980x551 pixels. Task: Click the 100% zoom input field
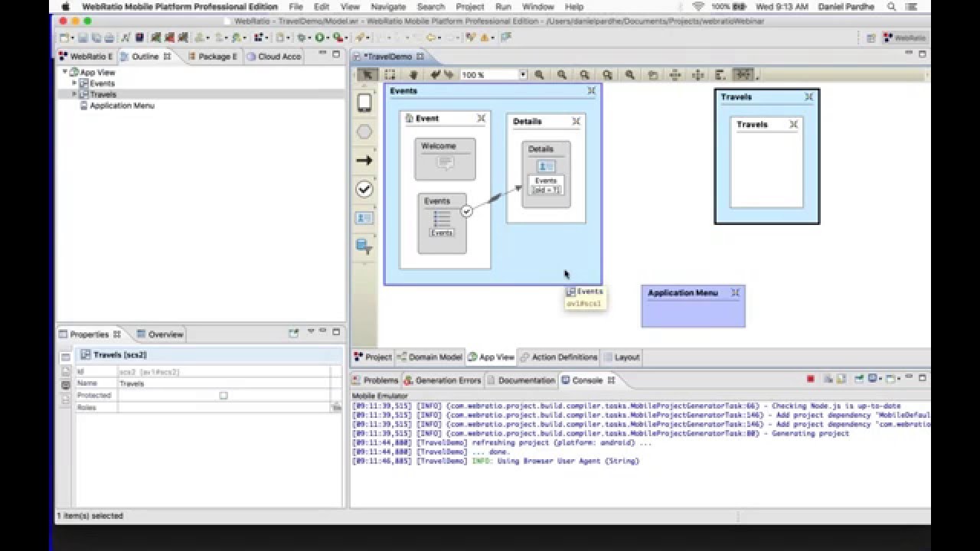tap(489, 75)
